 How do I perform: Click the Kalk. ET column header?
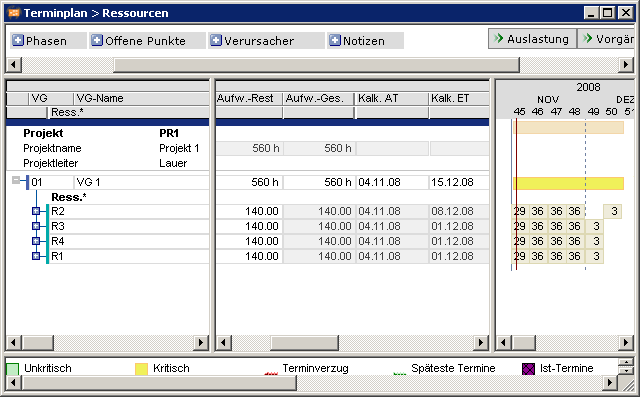click(459, 98)
